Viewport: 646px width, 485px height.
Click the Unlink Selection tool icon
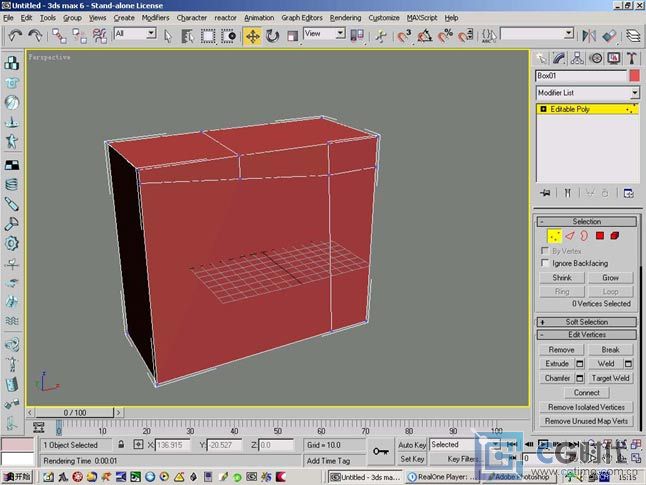[x=80, y=36]
